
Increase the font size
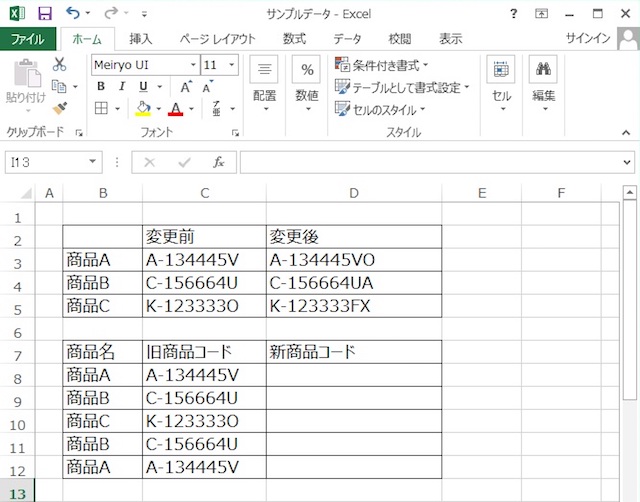(186, 87)
